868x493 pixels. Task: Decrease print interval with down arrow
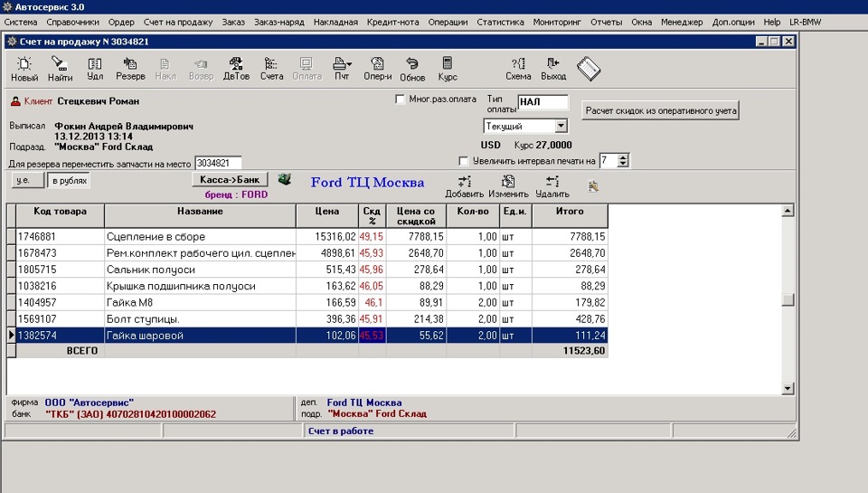[x=623, y=164]
